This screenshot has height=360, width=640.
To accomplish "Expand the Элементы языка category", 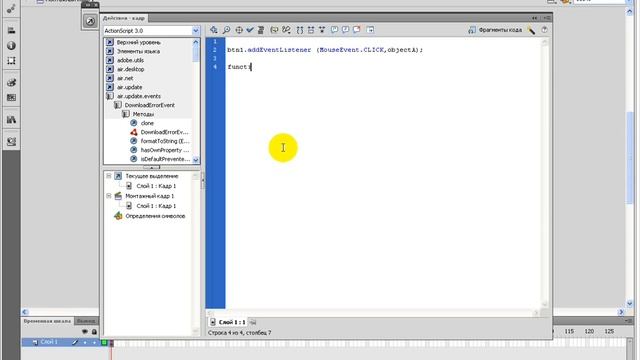I will [110, 51].
